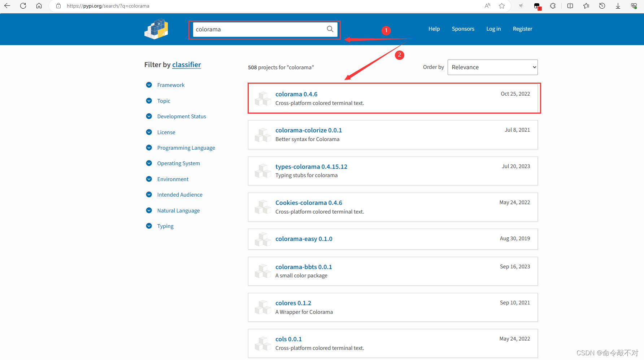Open the red-badged extension icon
This screenshot has width=644, height=360.
[537, 6]
